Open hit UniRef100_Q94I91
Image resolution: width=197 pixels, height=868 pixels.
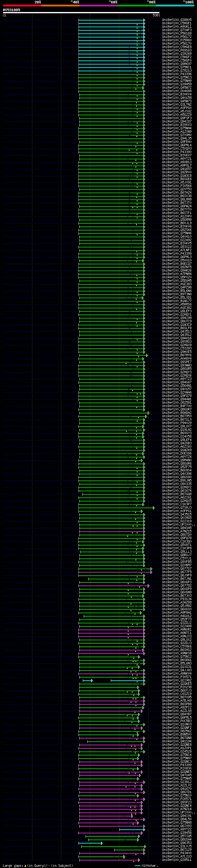[177, 816]
